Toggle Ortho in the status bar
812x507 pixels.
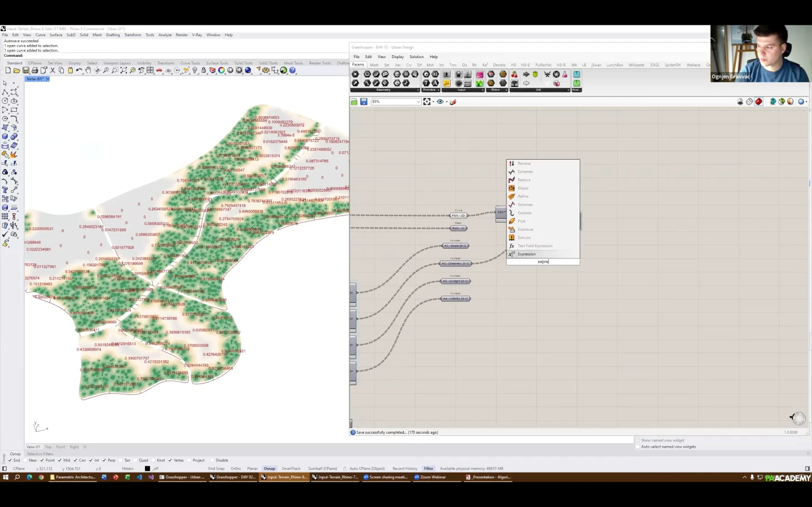[236, 468]
